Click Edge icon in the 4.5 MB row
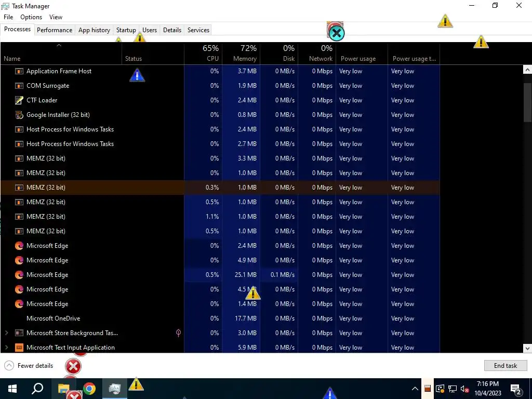This screenshot has height=399, width=532. pyautogui.click(x=19, y=289)
